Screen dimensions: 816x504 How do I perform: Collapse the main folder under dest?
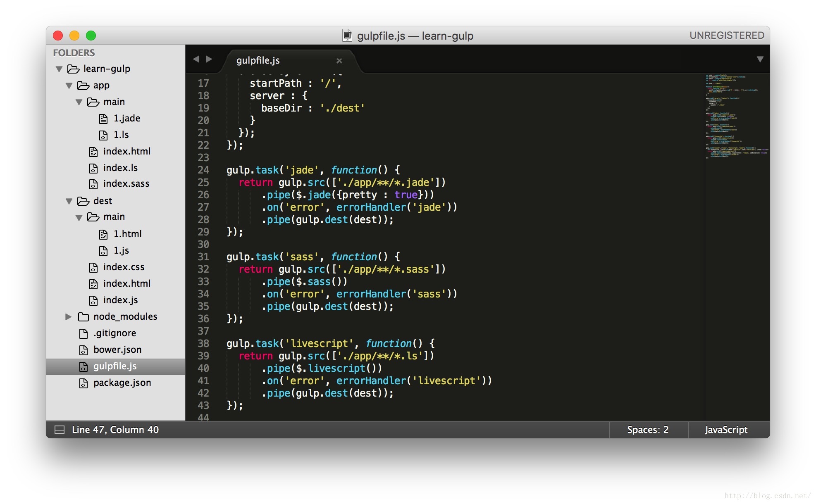coord(79,217)
